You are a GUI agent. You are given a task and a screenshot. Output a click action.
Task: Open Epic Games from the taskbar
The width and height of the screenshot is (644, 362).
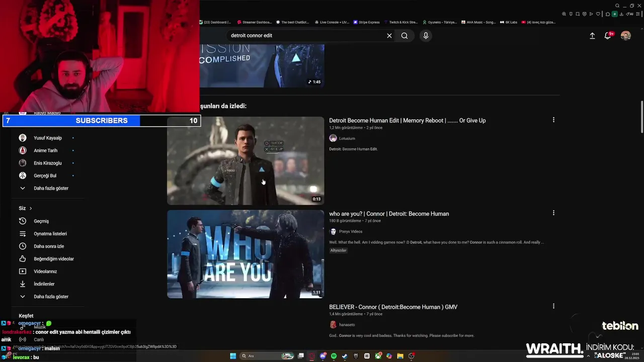(356, 356)
